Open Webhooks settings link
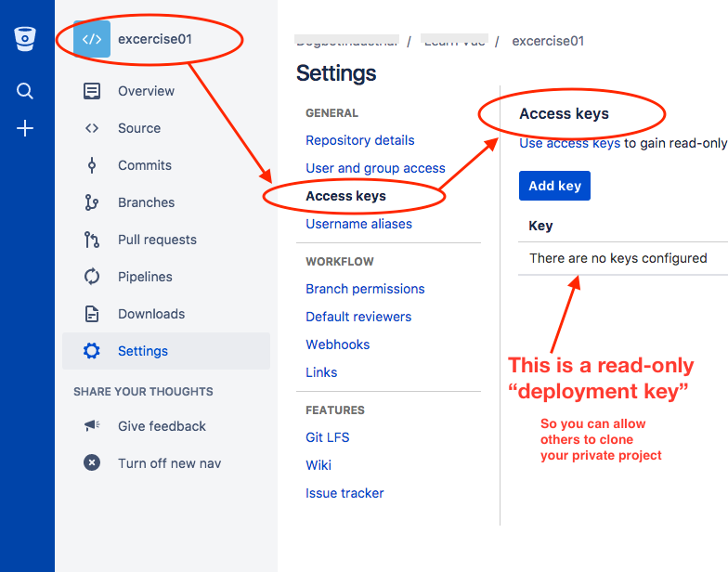728x572 pixels. pyautogui.click(x=338, y=344)
